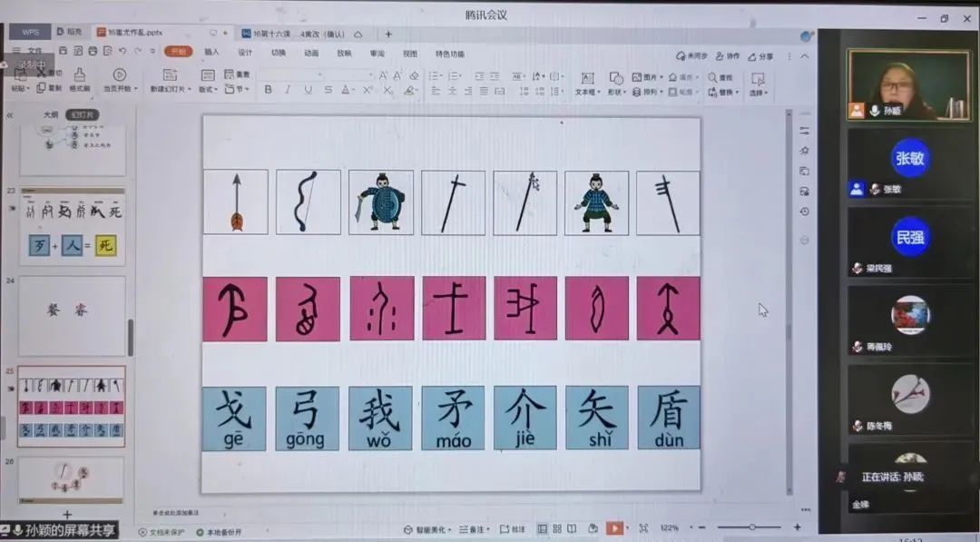Click the Redo arrow in quick access toolbar
This screenshot has width=980, height=542.
(138, 51)
